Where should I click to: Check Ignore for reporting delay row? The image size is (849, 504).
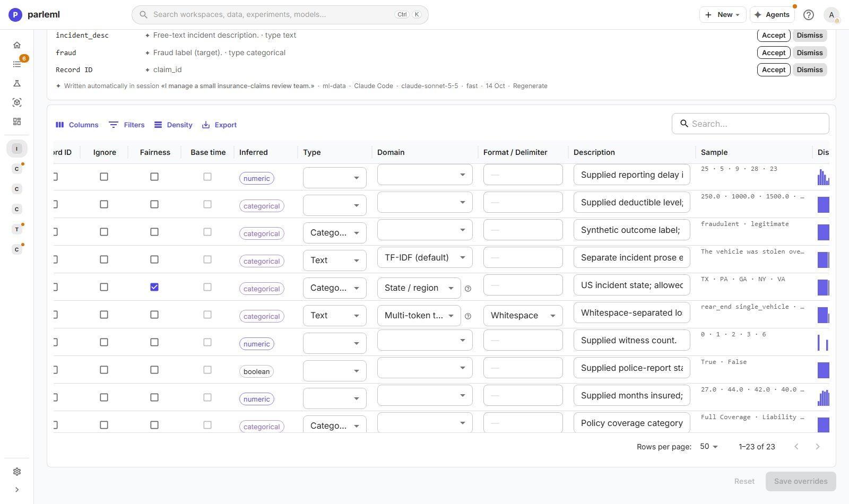[x=104, y=177]
